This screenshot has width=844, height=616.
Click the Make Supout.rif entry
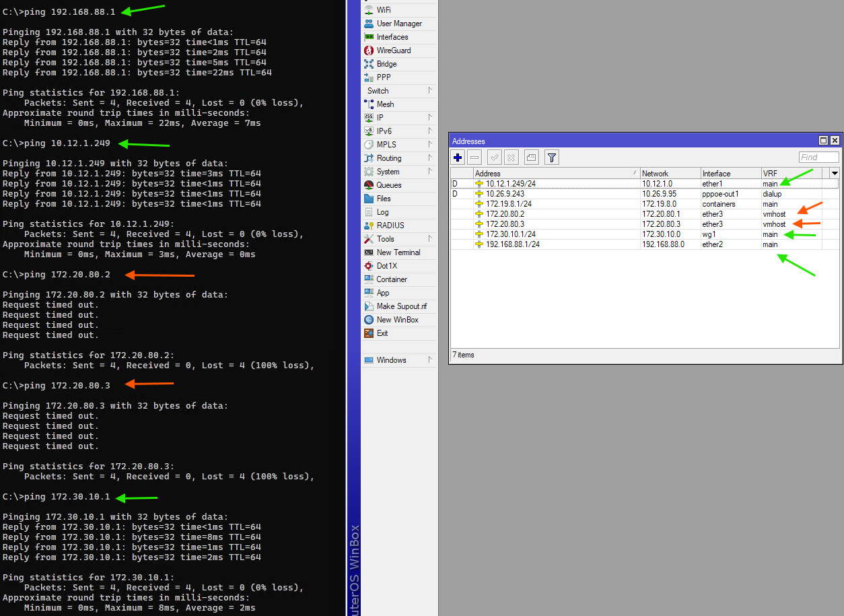(401, 306)
